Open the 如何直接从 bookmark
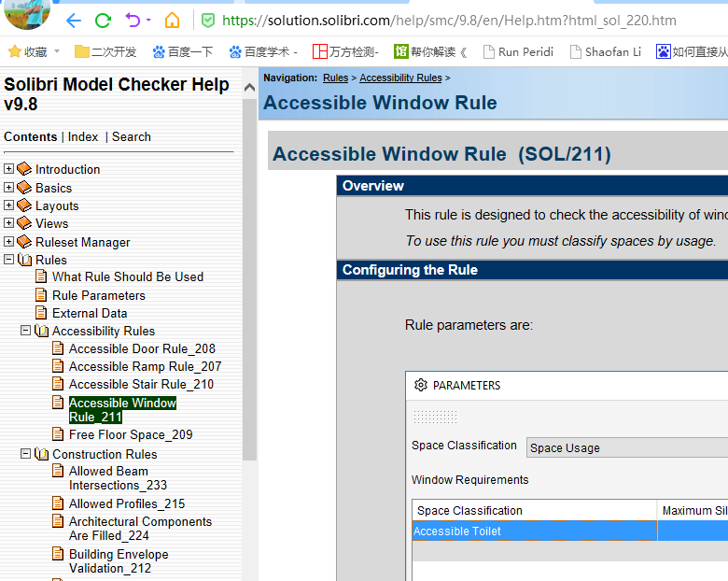 click(692, 51)
